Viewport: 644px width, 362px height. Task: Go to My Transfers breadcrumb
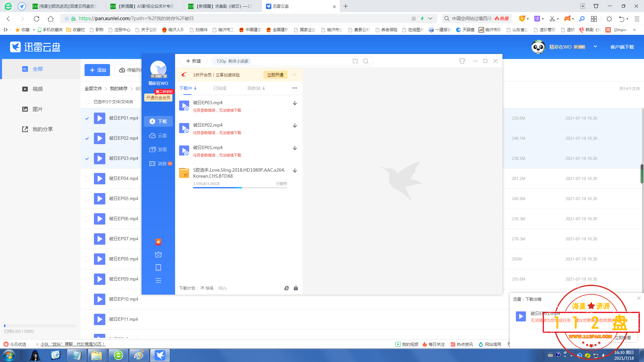click(119, 88)
